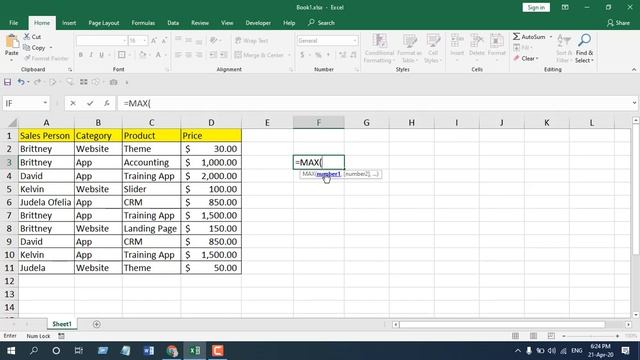Click the macro record status bar icon
Viewport: 640px width, 360px height.
pyautogui.click(x=61, y=336)
